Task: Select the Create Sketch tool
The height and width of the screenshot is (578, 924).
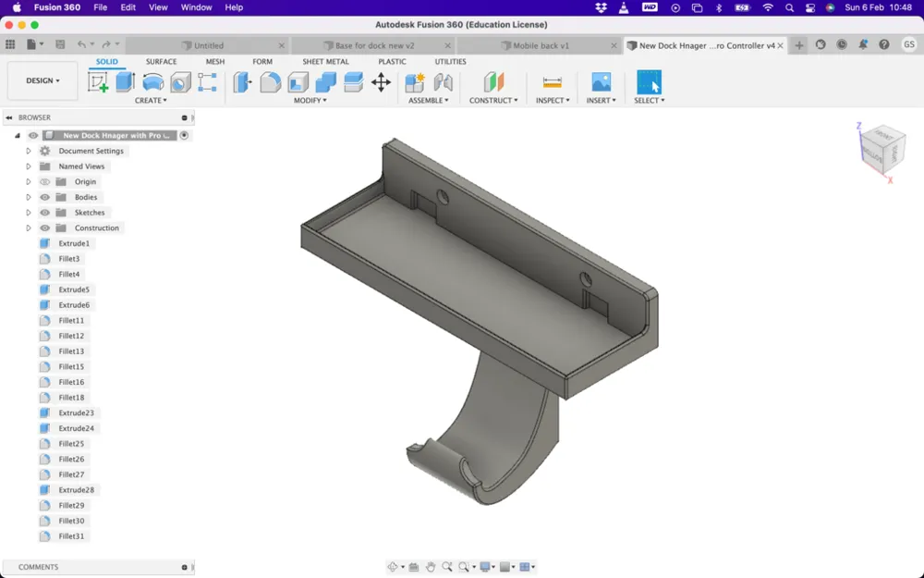Action: click(98, 82)
